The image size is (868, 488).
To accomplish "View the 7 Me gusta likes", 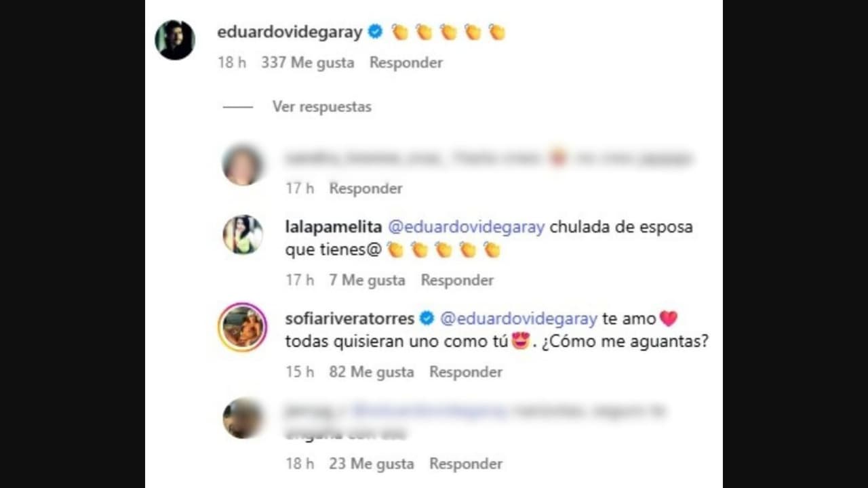I will click(367, 280).
